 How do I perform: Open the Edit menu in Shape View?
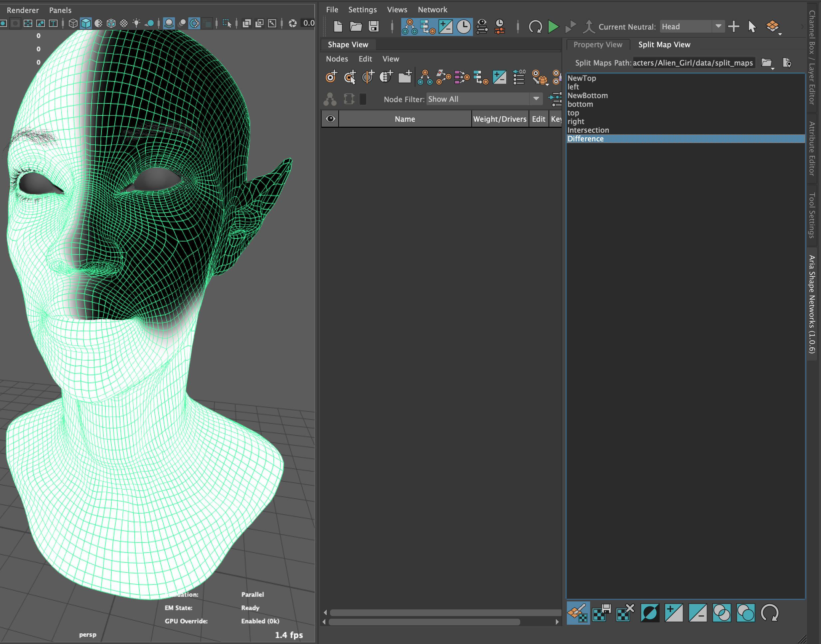(x=365, y=59)
